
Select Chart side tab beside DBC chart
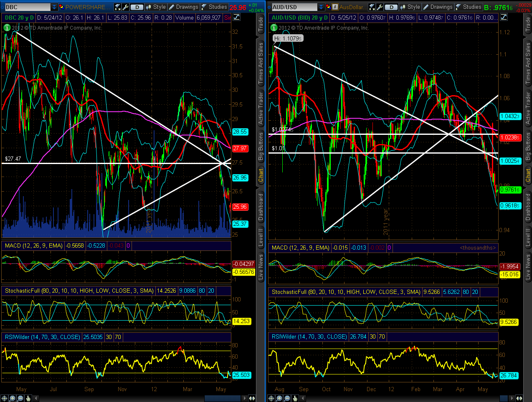(261, 175)
